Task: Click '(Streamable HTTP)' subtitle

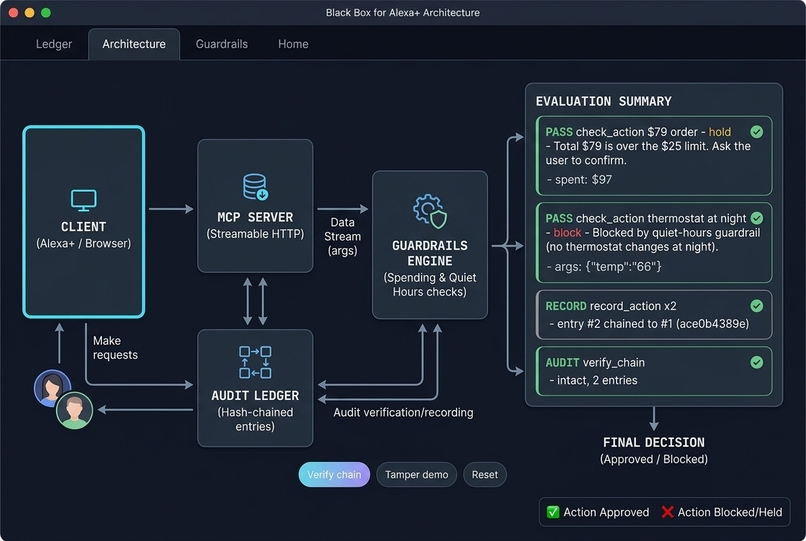Action: 255,234
